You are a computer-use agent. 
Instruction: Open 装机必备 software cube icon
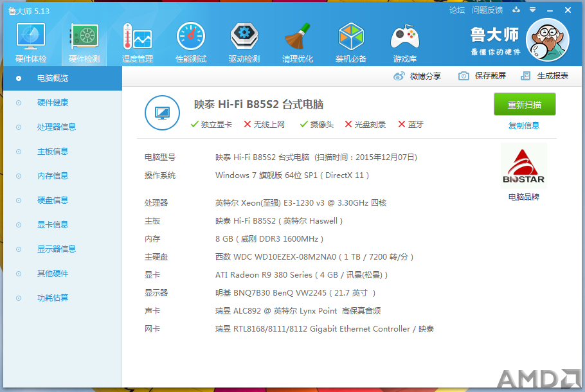click(x=351, y=42)
